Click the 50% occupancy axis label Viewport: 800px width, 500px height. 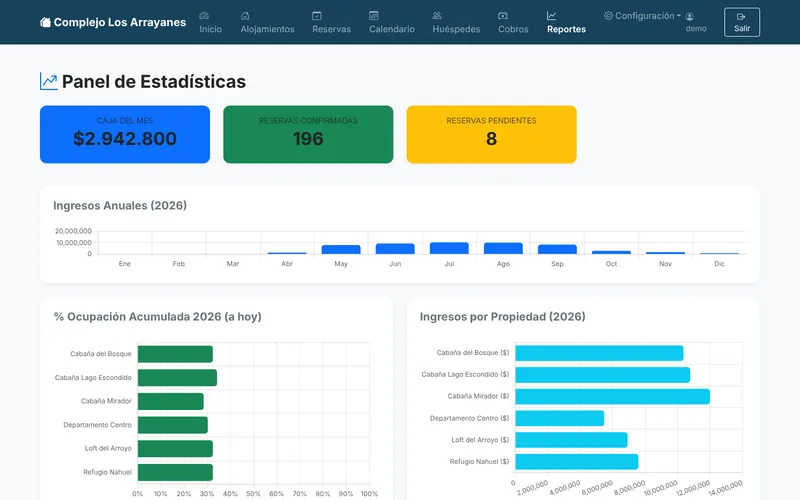pos(253,494)
